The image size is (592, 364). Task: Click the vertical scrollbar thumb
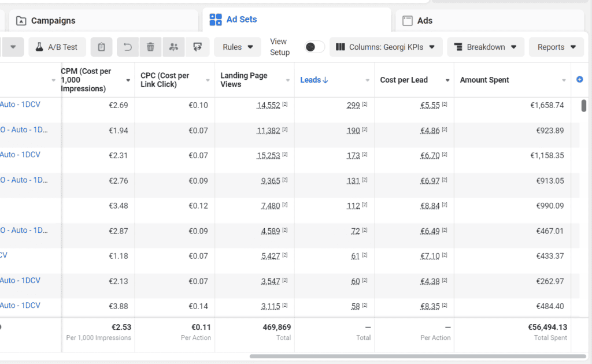584,106
